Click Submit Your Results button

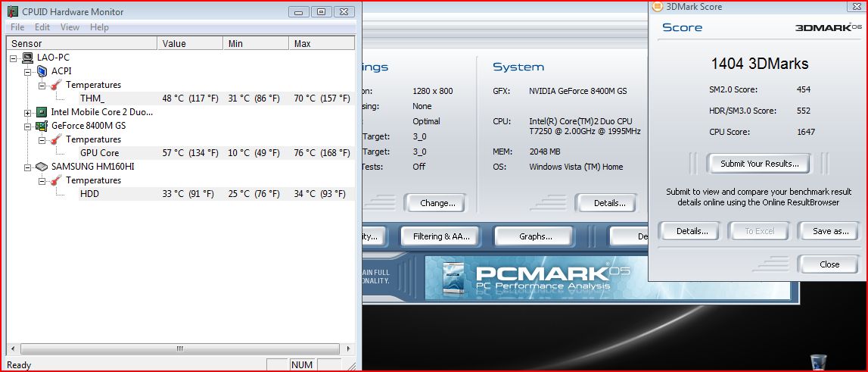pyautogui.click(x=759, y=164)
